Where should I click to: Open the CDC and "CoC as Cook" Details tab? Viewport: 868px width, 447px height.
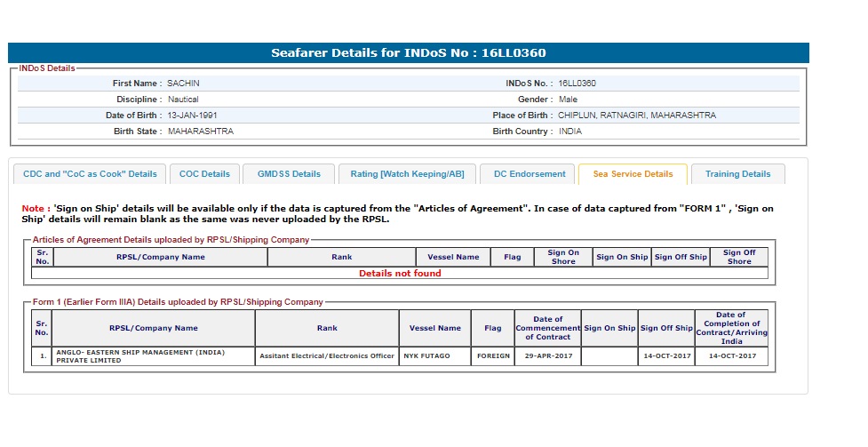tap(89, 174)
